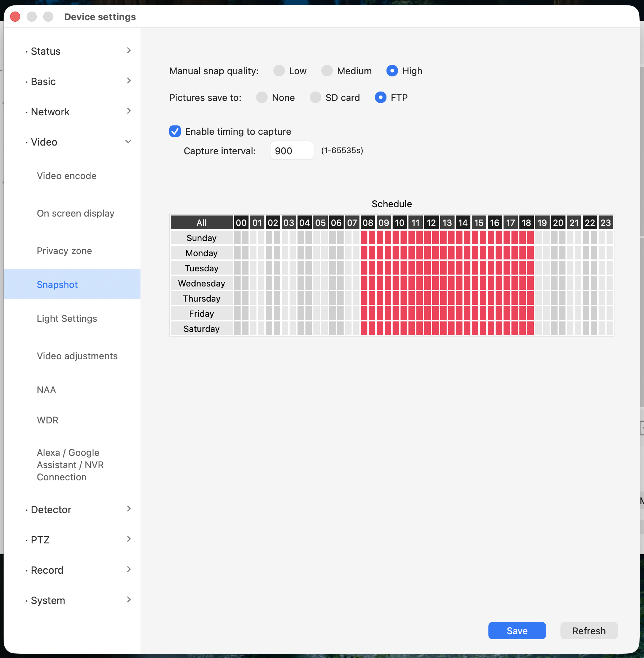The width and height of the screenshot is (644, 658).
Task: Select the hour 08 column header
Action: coord(368,223)
